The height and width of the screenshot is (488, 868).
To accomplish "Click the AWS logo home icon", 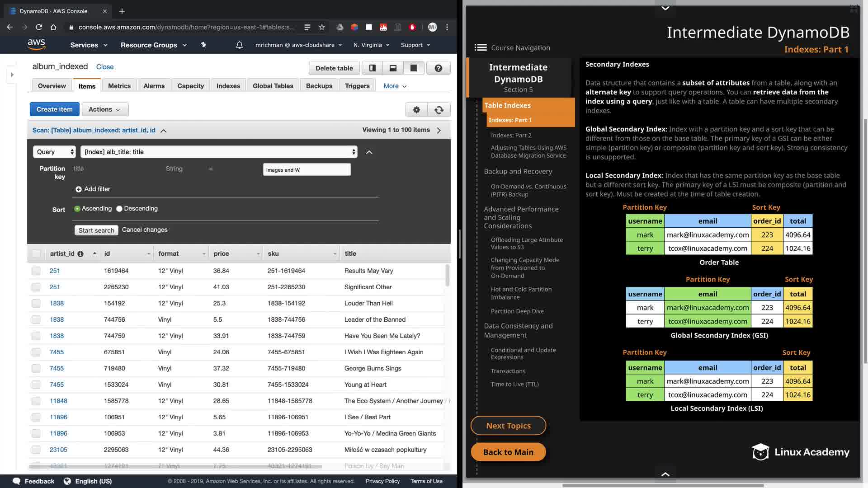I will [36, 44].
